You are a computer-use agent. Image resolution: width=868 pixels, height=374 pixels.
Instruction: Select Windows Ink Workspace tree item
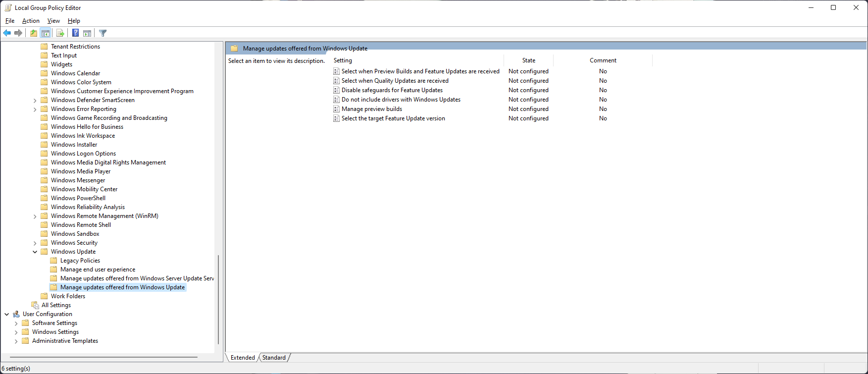click(83, 136)
